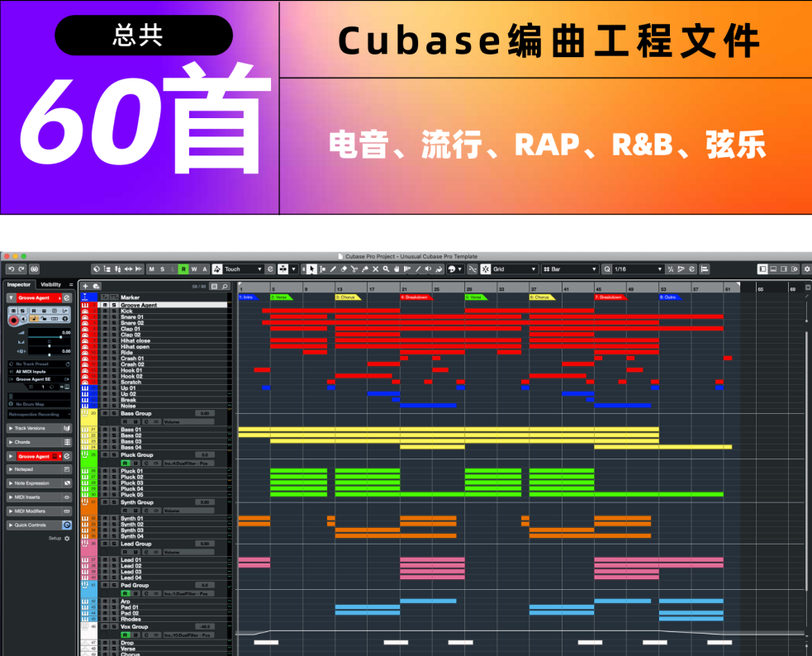The image size is (812, 656).
Task: Toggle the global Mute M button
Action: pyautogui.click(x=152, y=269)
